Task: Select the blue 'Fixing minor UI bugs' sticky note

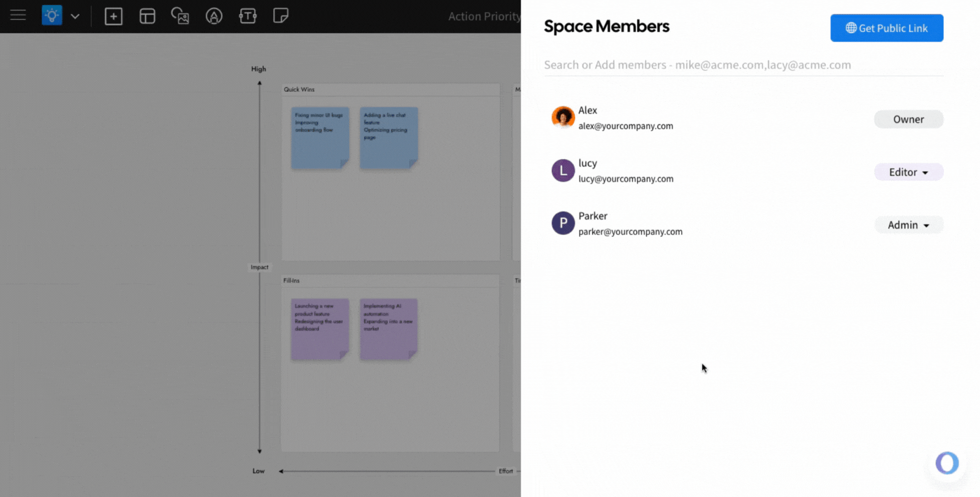Action: (x=320, y=138)
